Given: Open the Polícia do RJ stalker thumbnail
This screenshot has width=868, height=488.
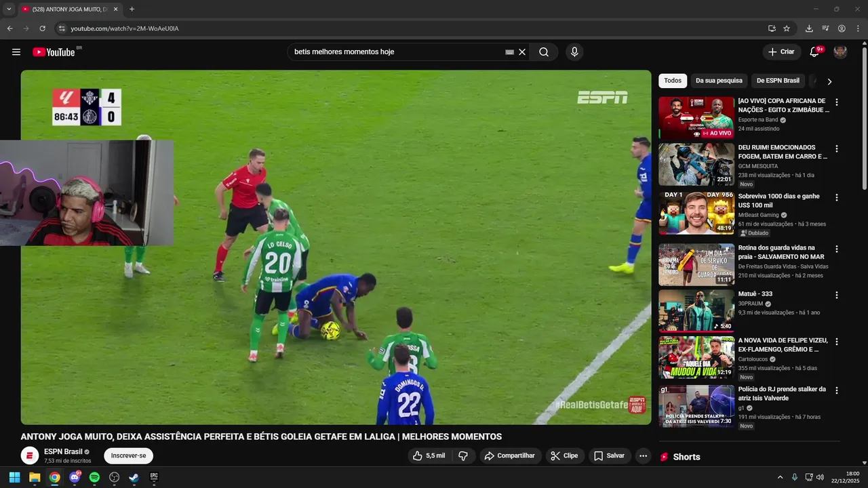Looking at the screenshot, I should tap(696, 406).
